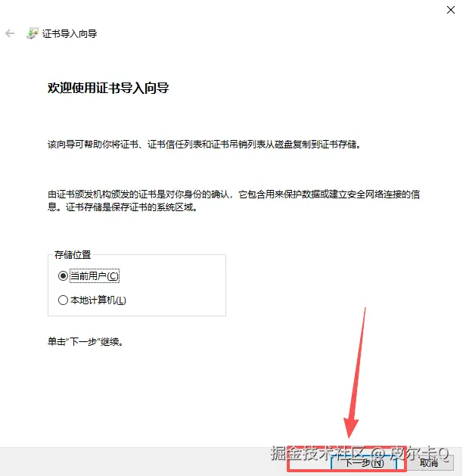Go back using the left arrow icon
The height and width of the screenshot is (476, 463).
tap(10, 33)
